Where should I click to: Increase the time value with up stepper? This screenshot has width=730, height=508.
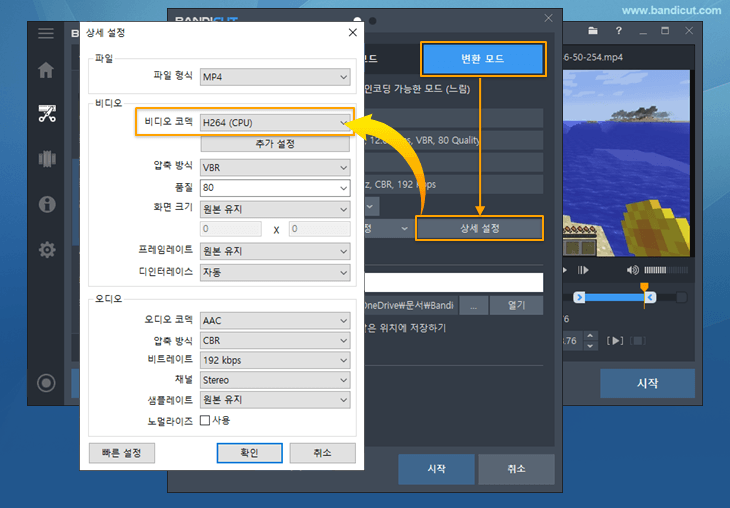click(590, 336)
